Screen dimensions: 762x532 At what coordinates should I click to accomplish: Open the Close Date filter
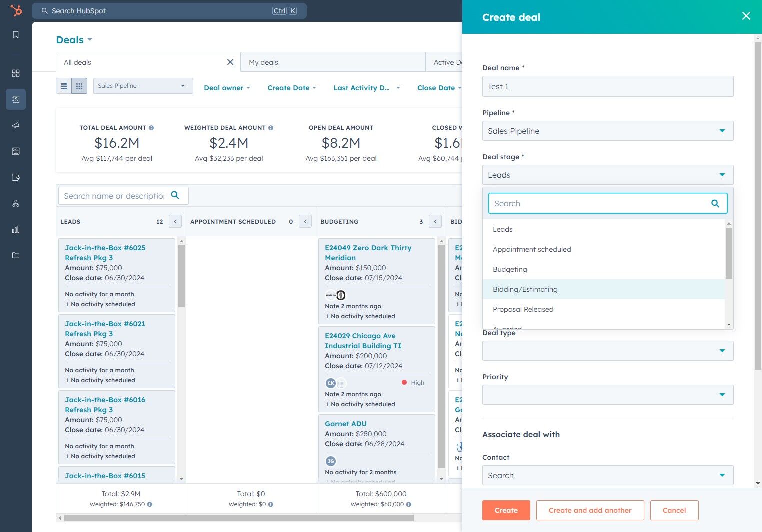pos(439,88)
